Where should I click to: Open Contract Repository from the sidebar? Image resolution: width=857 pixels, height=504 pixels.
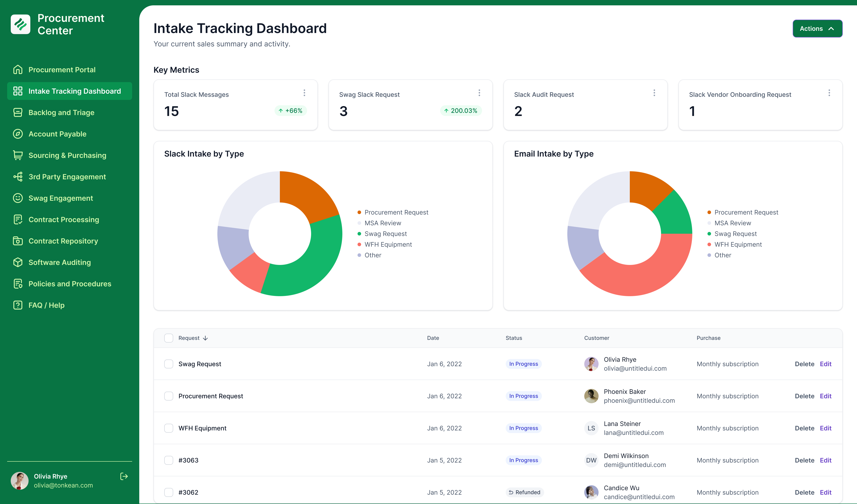63,241
